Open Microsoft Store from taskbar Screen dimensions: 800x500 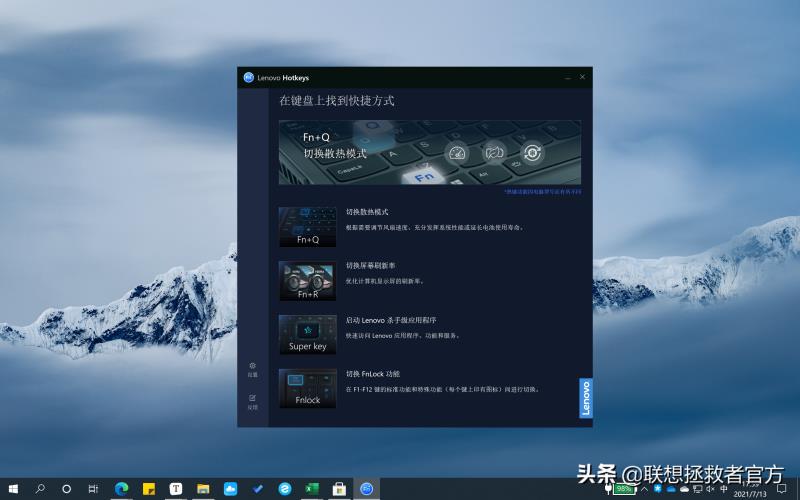[339, 489]
